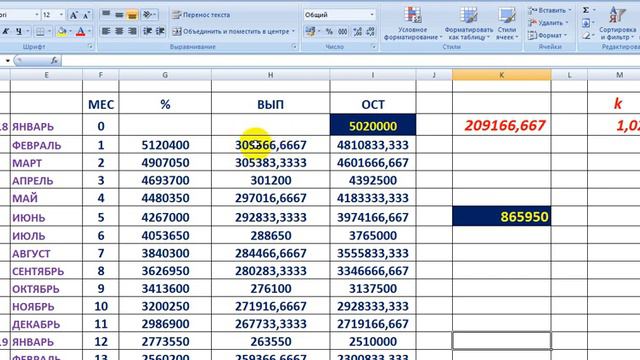Select cell with value 865950

tap(502, 216)
